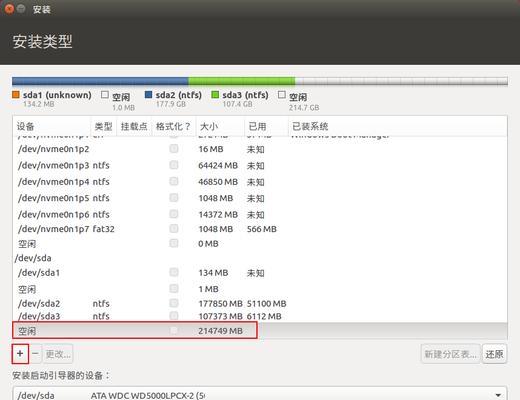Click the plus button to add partition
This screenshot has height=400, width=520.
pyautogui.click(x=20, y=354)
